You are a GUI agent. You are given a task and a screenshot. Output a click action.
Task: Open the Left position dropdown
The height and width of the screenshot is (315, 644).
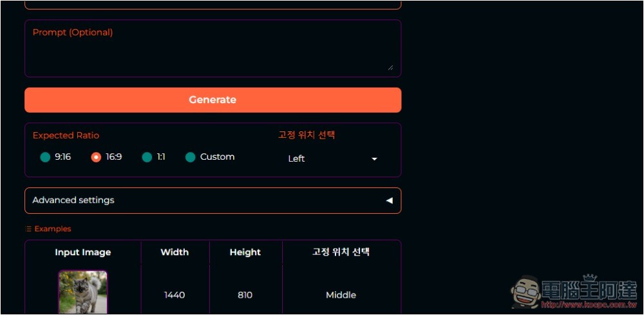(332, 158)
